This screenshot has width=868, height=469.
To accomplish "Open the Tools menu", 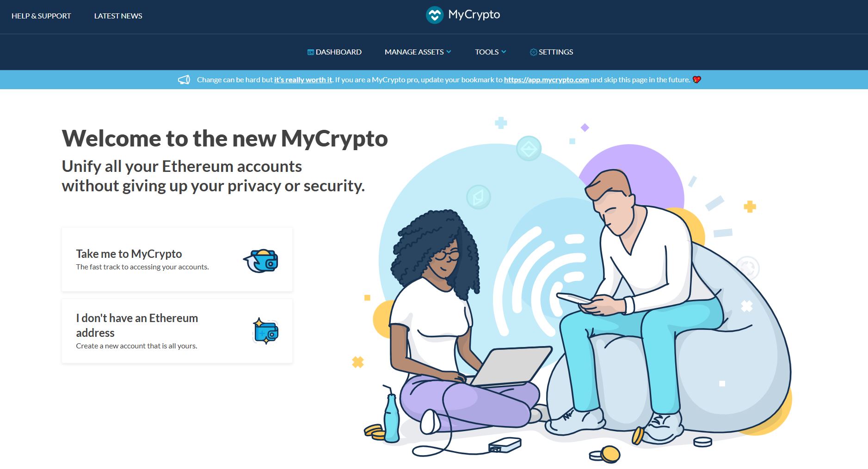I will pos(490,52).
